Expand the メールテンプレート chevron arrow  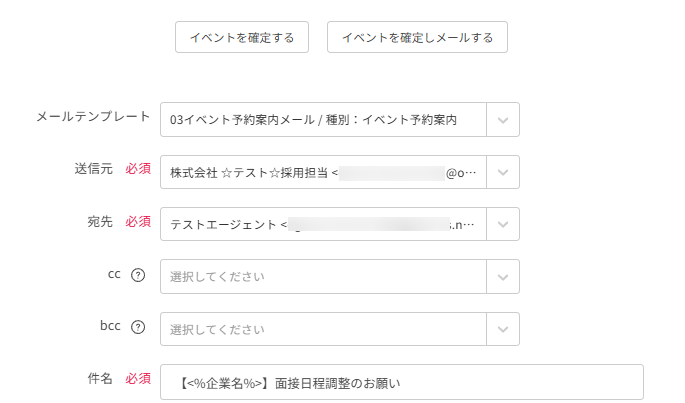503,119
